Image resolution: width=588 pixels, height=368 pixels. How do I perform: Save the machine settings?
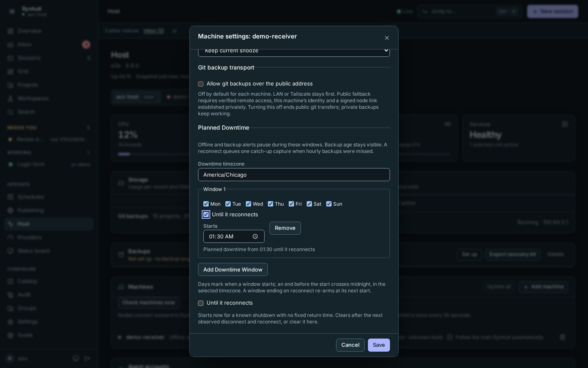pyautogui.click(x=379, y=345)
